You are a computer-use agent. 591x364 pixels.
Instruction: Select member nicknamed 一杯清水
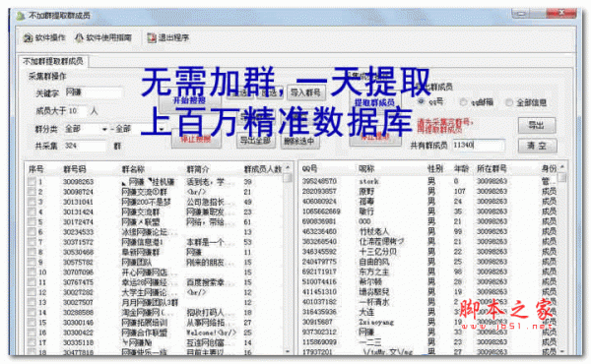374,302
